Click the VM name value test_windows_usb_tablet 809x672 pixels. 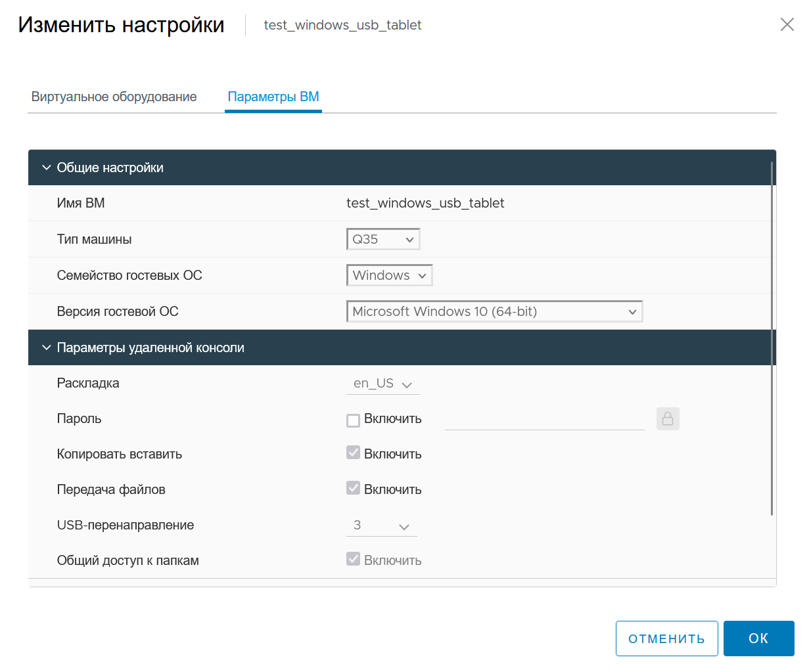[425, 203]
